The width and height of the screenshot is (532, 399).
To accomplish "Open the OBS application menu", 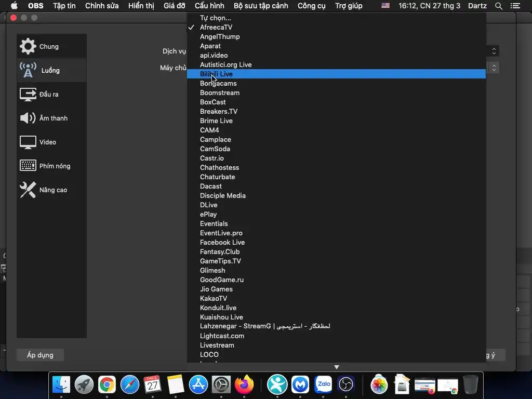I will [36, 6].
